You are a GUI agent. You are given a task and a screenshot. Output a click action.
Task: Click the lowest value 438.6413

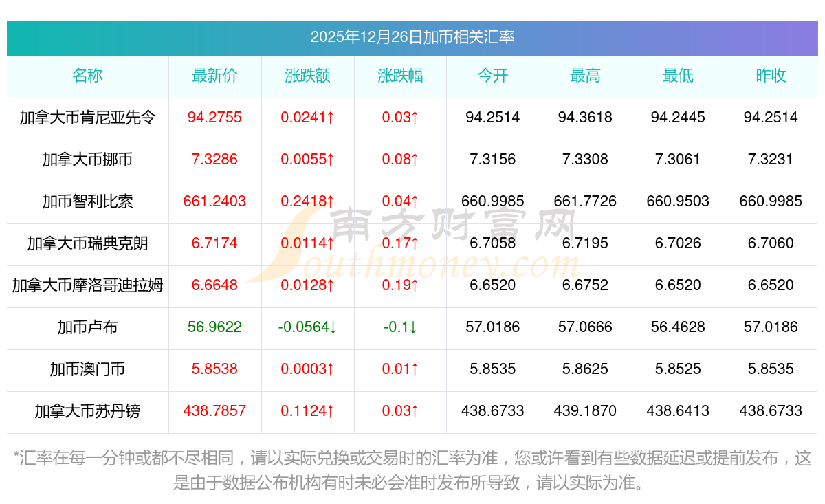tap(678, 411)
